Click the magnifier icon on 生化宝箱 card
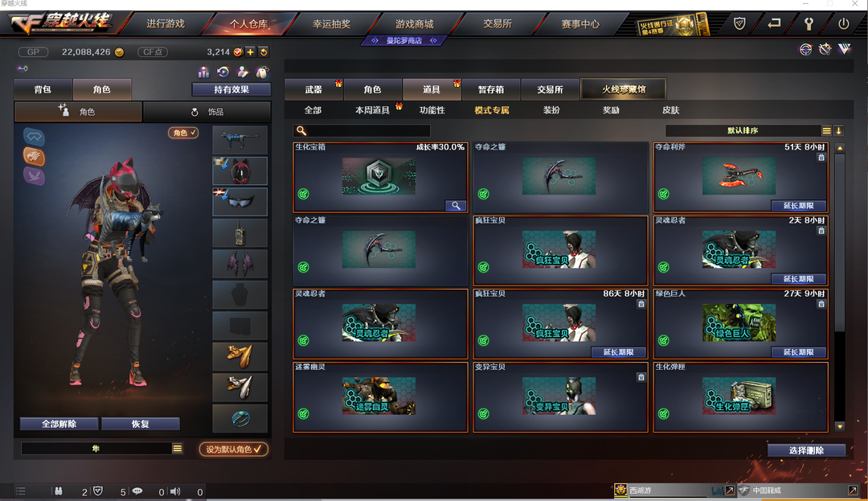 pos(456,205)
